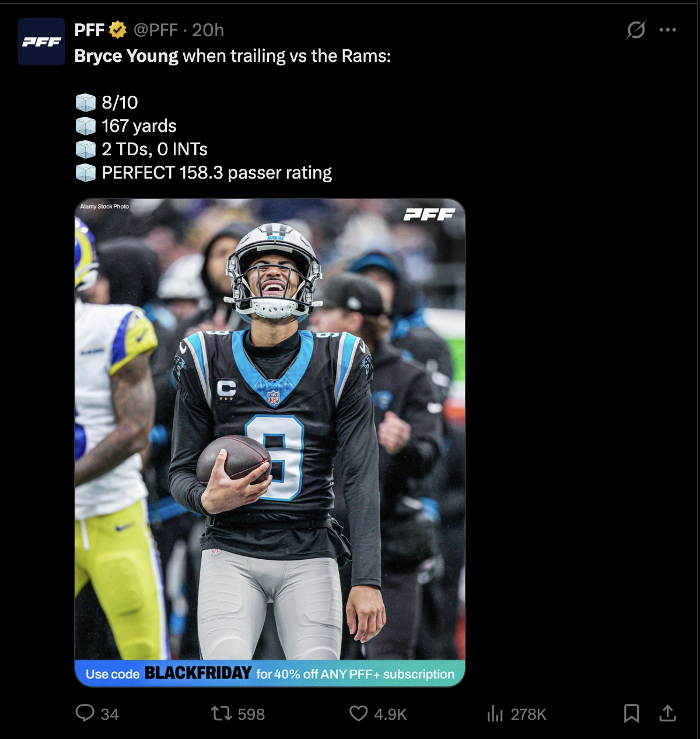This screenshot has height=739, width=700.
Task: Open the three-dot more options menu
Action: pyautogui.click(x=667, y=30)
